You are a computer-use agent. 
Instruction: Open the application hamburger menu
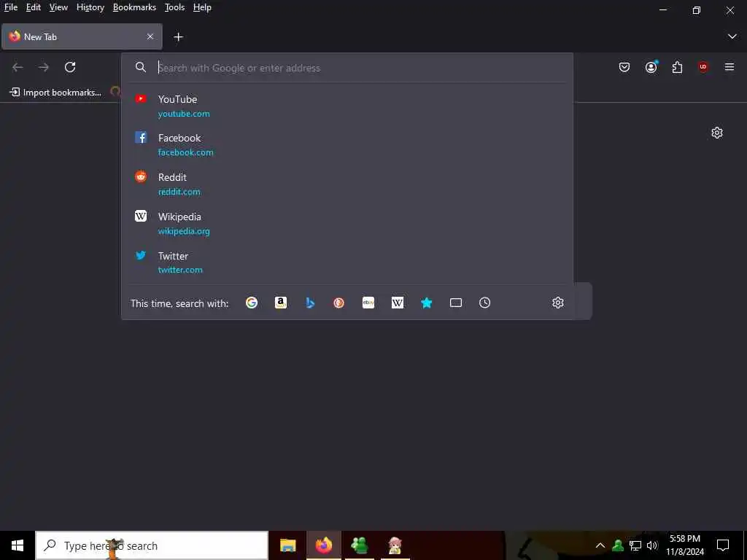pos(729,67)
